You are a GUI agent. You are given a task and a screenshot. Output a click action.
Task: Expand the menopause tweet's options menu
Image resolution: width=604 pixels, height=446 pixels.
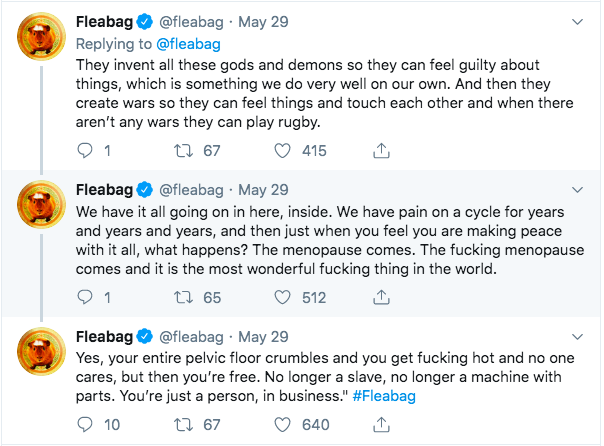pos(577,189)
